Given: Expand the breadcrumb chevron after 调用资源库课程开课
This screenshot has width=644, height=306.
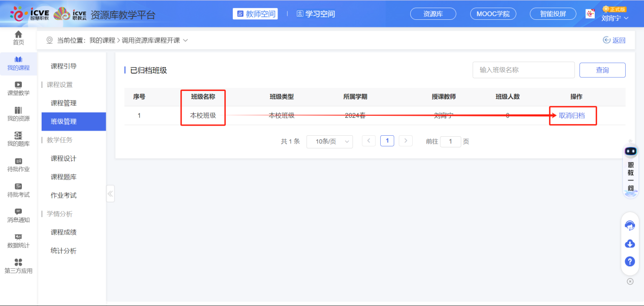Looking at the screenshot, I should [x=186, y=40].
